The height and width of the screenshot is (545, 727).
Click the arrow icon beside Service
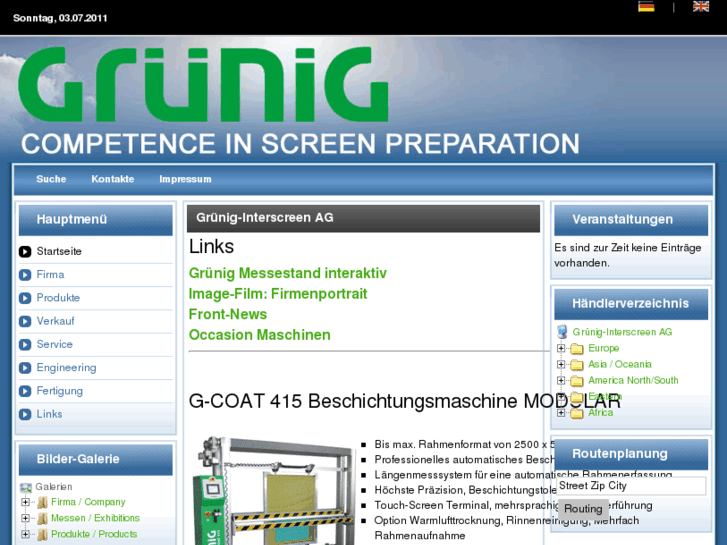click(x=25, y=345)
